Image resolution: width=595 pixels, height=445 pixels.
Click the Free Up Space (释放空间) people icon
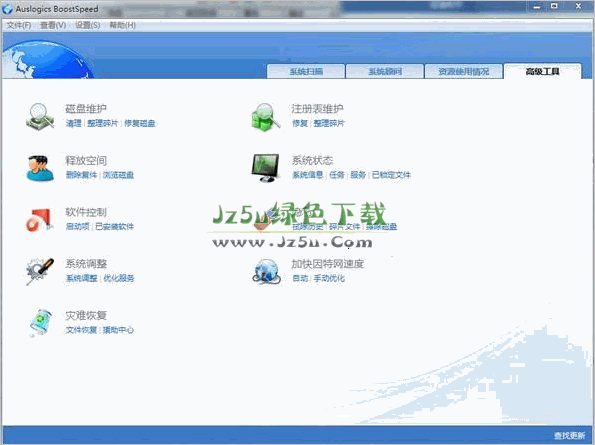coord(40,168)
